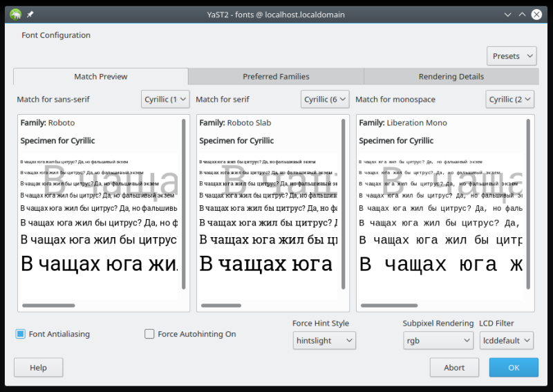
Task: Click 'Match for sans-serif' label
Action: click(53, 100)
